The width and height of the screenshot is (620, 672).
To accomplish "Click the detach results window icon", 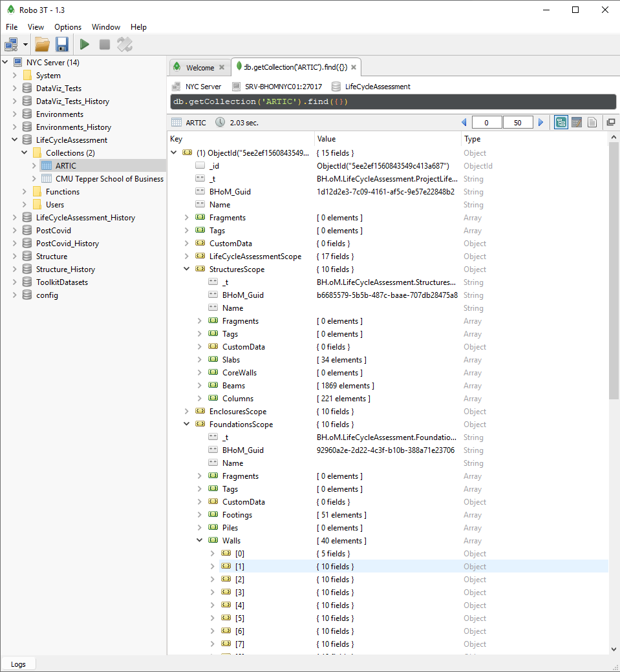I will [x=611, y=123].
